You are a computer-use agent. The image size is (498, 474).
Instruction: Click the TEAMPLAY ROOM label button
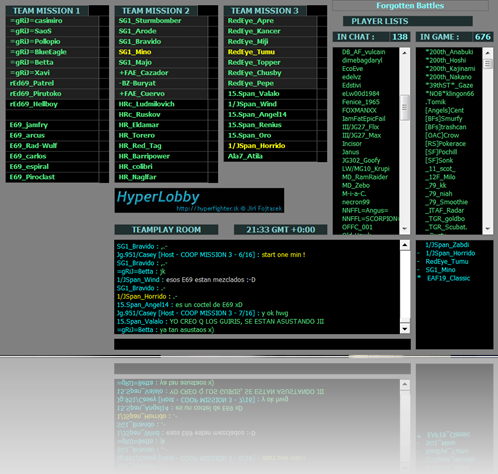166,230
